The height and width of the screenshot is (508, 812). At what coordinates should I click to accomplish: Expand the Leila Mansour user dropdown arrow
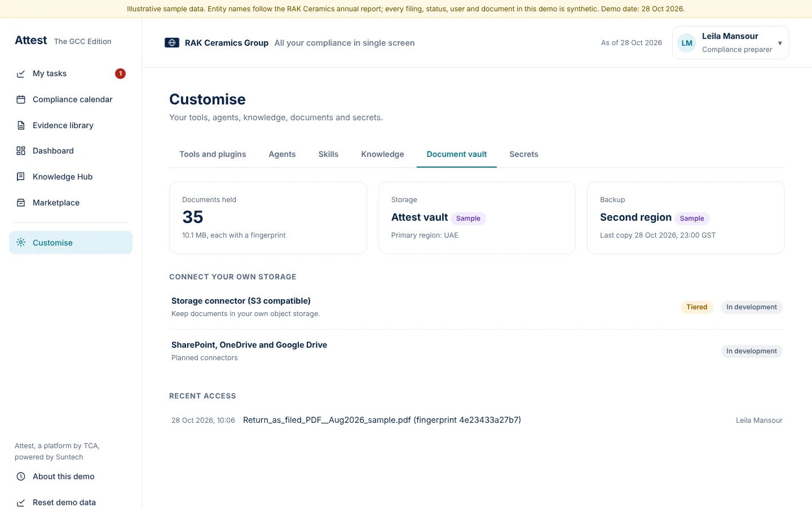[780, 43]
